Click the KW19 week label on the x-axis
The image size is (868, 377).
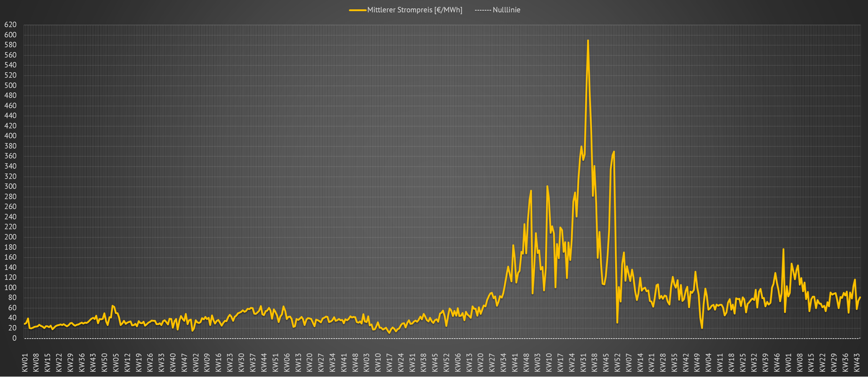pyautogui.click(x=139, y=363)
